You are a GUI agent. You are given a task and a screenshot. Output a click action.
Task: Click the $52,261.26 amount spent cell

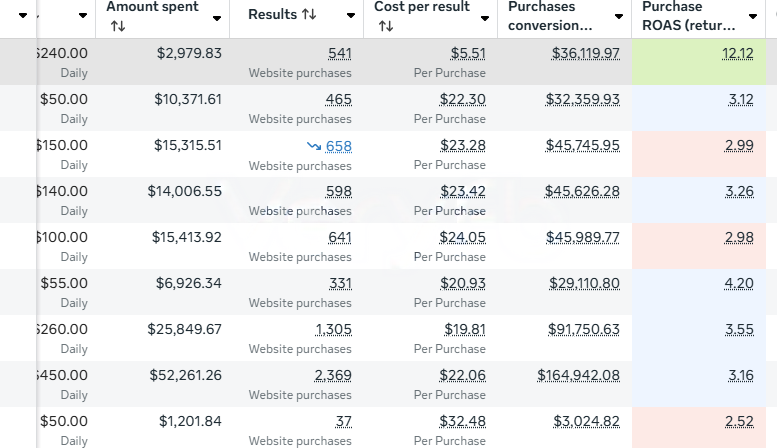click(185, 375)
